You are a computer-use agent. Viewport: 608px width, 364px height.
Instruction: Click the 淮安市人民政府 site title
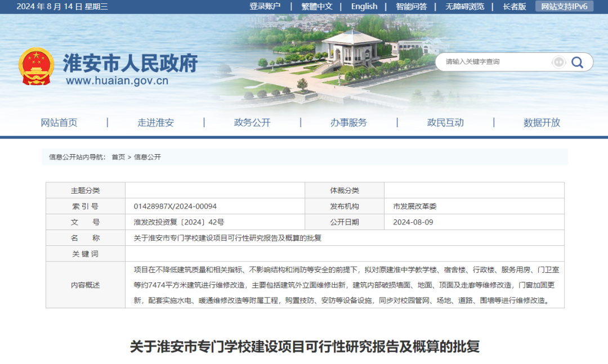130,64
